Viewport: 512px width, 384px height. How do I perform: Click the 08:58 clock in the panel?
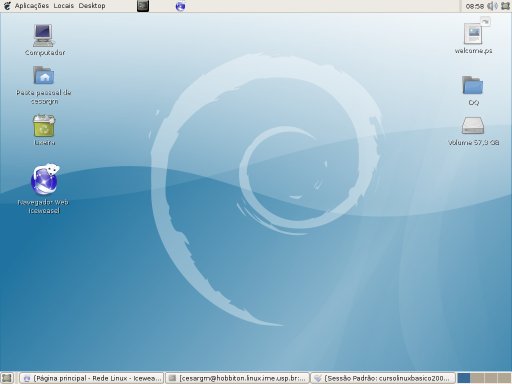475,6
